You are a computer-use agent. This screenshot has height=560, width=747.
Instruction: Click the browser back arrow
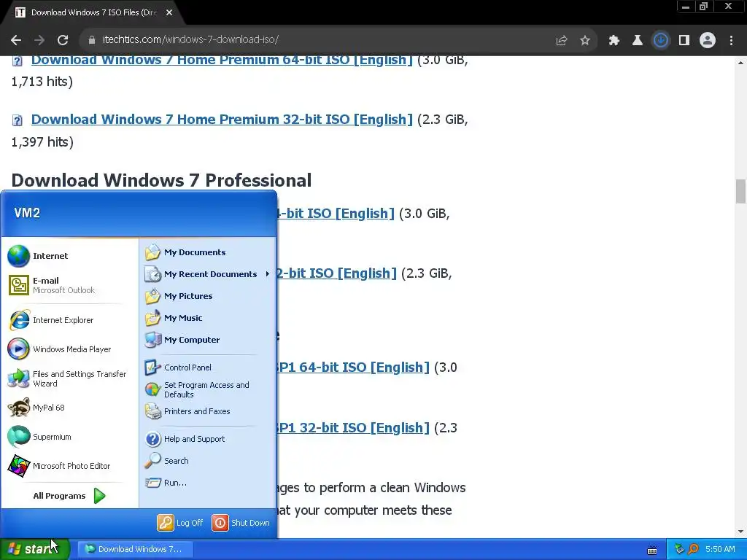16,40
